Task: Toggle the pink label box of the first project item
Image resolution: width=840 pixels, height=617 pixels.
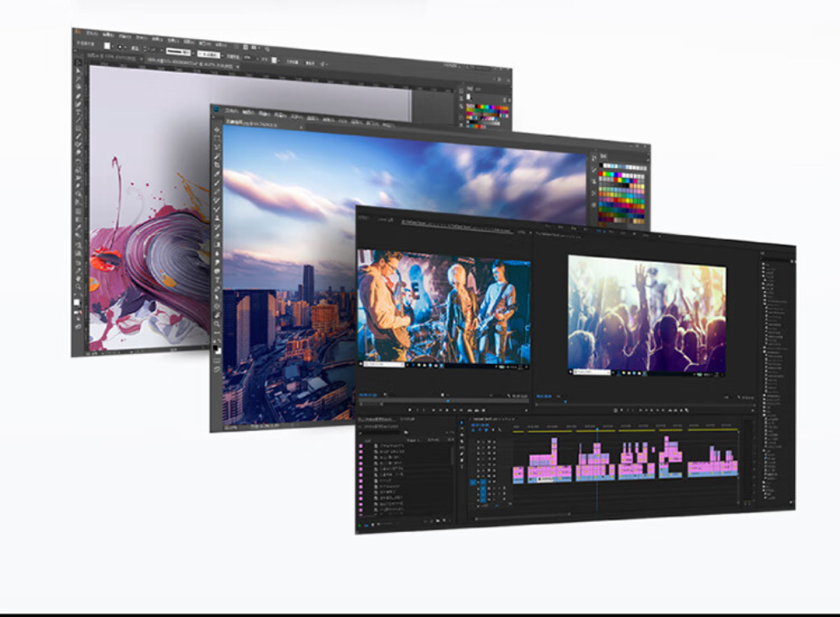Action: 361,446
